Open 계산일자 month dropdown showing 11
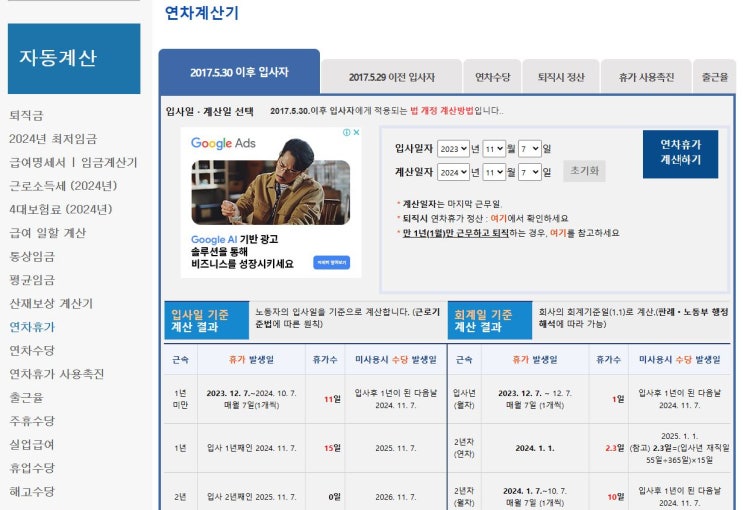The image size is (743, 510). 494,172
